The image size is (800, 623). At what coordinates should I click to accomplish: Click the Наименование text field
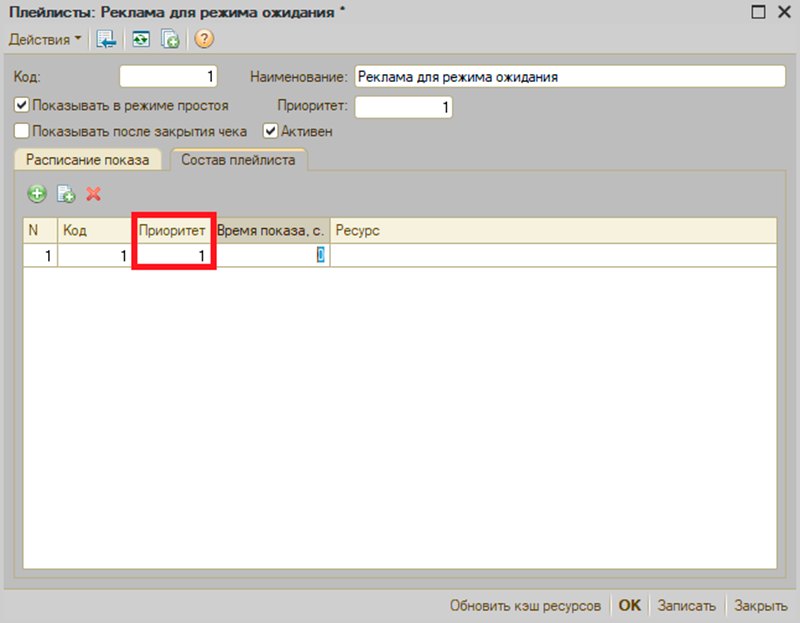[x=569, y=77]
